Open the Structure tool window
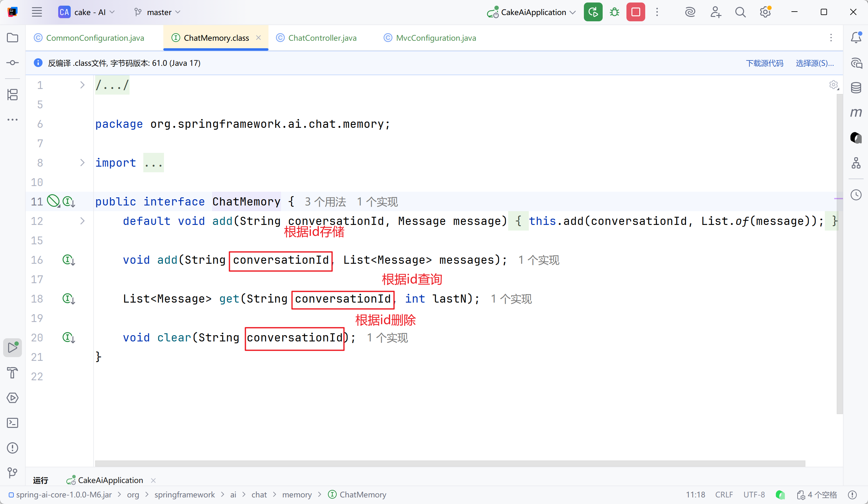The width and height of the screenshot is (868, 504). tap(13, 95)
